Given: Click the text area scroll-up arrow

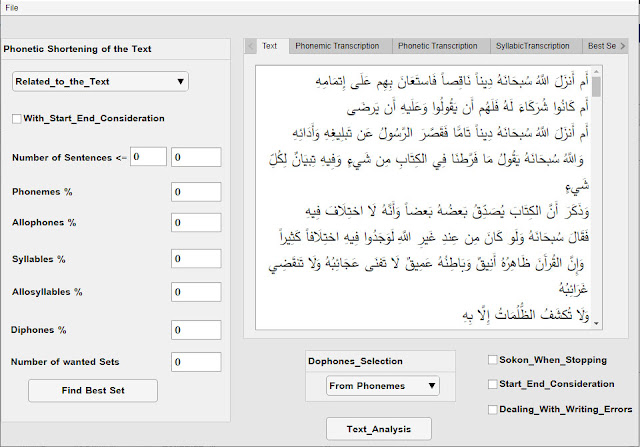Looking at the screenshot, I should (x=596, y=72).
